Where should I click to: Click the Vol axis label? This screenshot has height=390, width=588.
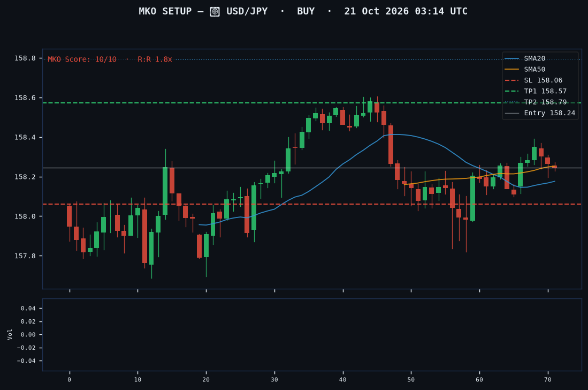coord(10,334)
